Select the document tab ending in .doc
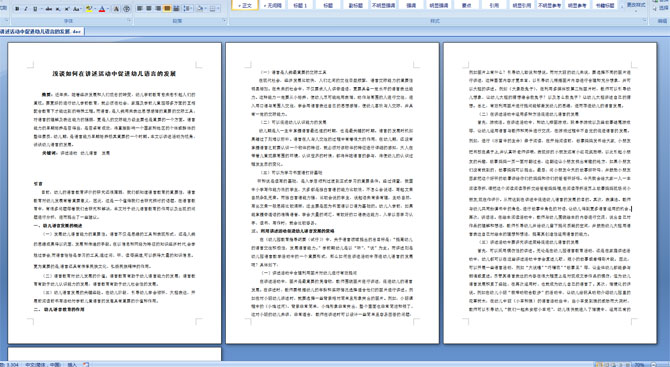Screen dimensions: 670x367 (41, 31)
